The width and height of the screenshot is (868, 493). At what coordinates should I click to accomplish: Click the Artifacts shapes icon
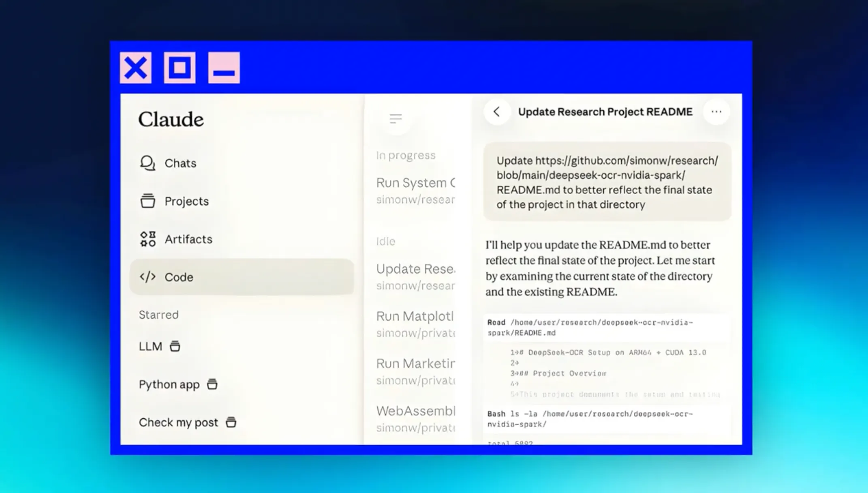pyautogui.click(x=148, y=239)
